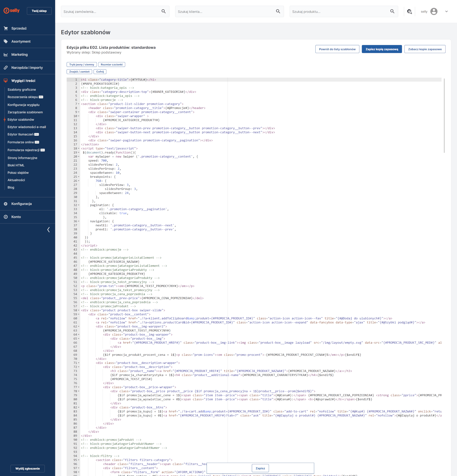Screen dimensions: 457x476
Task: Select Edytor wiadomości e-mail
Action: pos(27,127)
